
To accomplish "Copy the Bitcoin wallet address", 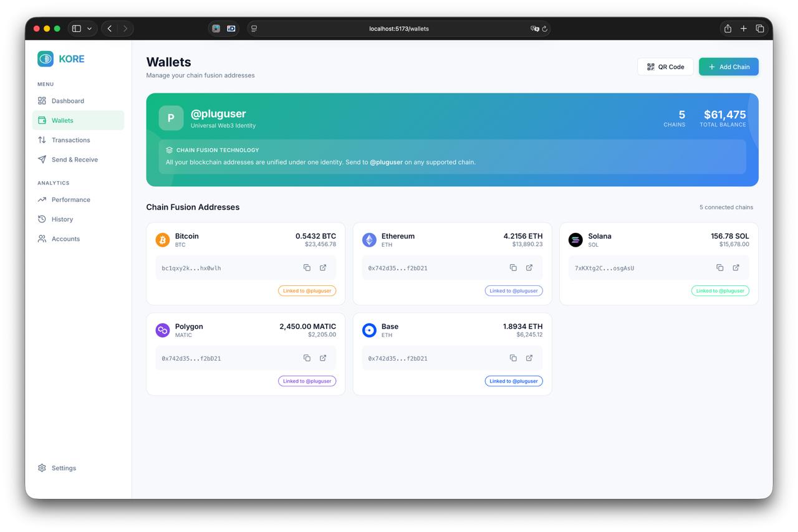I will tap(307, 268).
